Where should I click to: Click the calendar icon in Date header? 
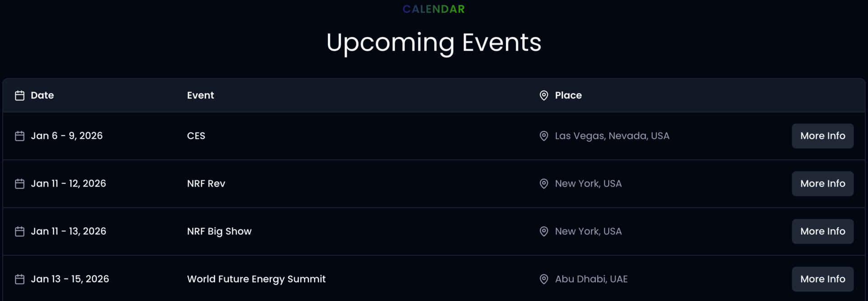pyautogui.click(x=19, y=96)
